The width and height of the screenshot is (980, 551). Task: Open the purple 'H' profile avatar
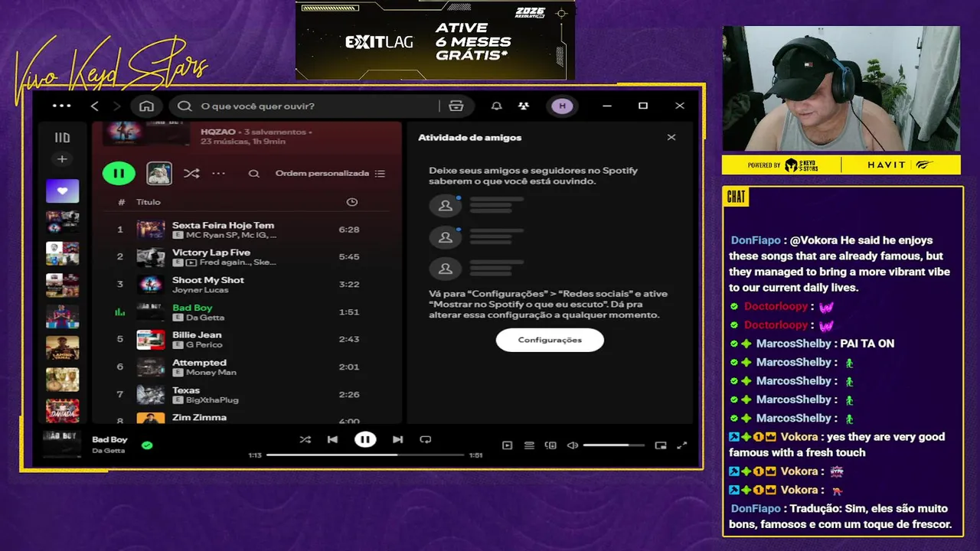click(562, 106)
